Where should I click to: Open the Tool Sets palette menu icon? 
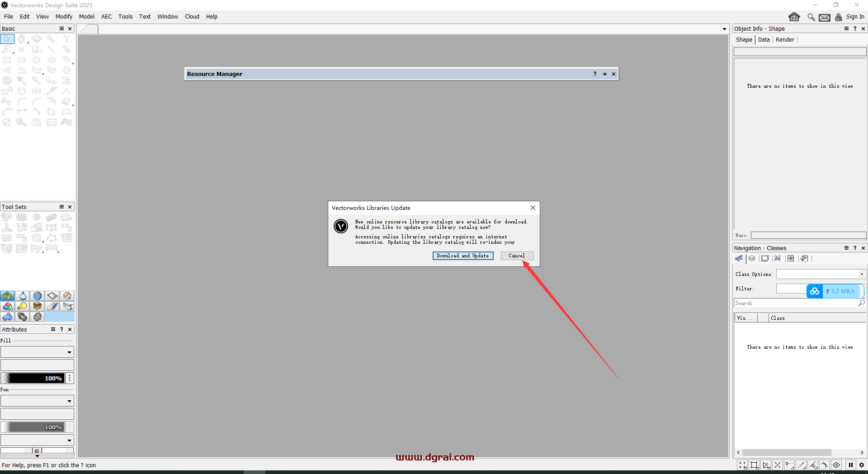61,207
